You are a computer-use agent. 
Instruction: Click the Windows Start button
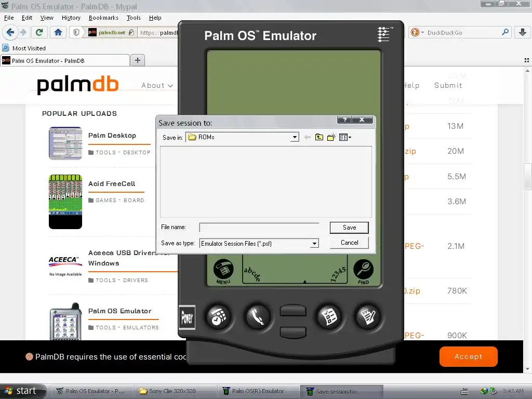[x=23, y=391]
